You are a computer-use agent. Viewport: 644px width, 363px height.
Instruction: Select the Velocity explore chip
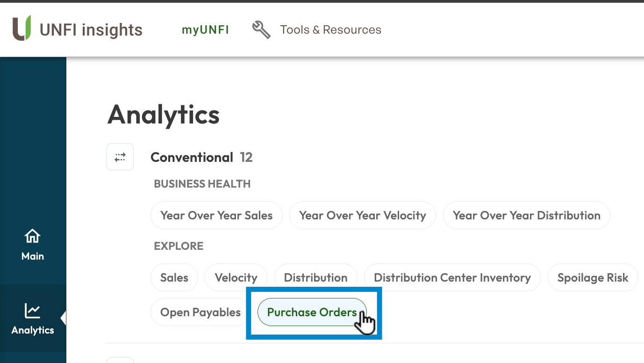click(236, 277)
